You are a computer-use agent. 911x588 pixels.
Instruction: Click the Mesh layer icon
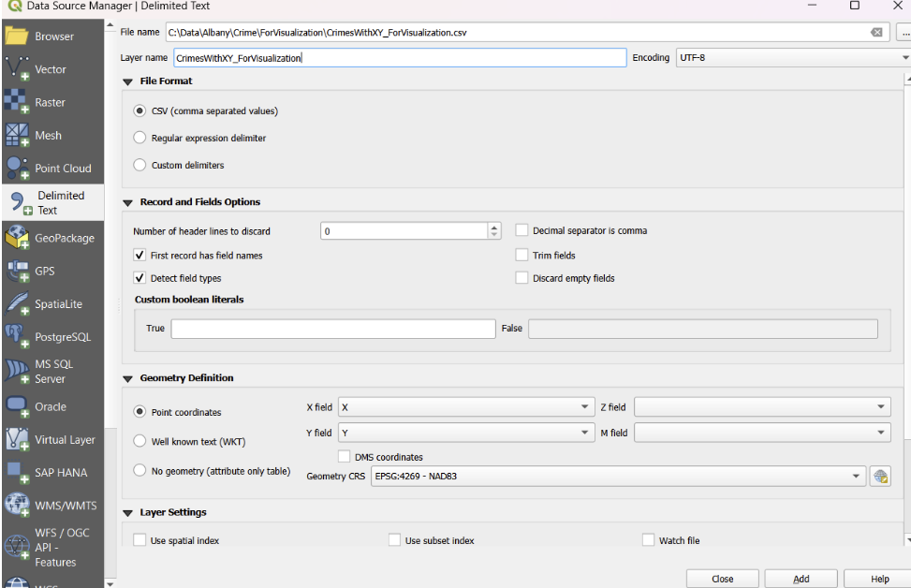(18, 135)
